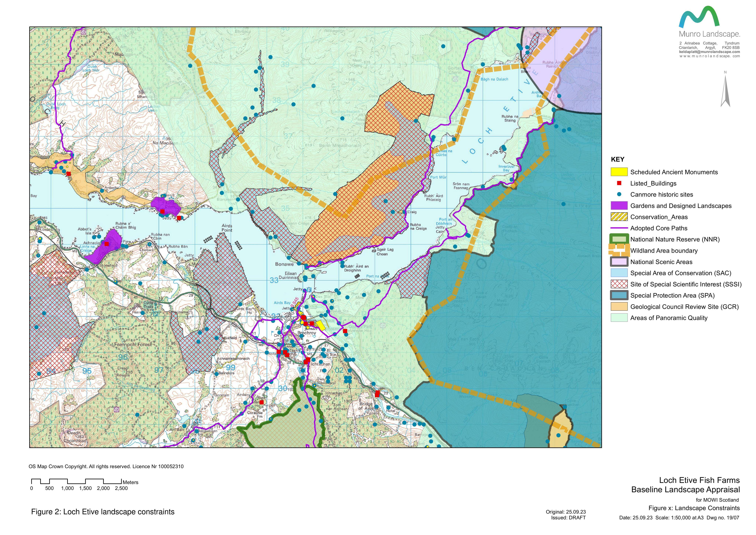This screenshot has height=535, width=756.
Task: Click the Areas of Panoramic Quality swatch
Action: (x=619, y=318)
